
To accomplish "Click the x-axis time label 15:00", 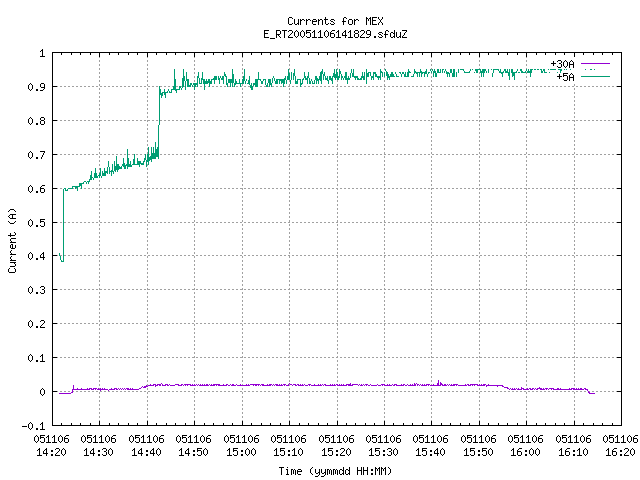I will click(x=242, y=452).
